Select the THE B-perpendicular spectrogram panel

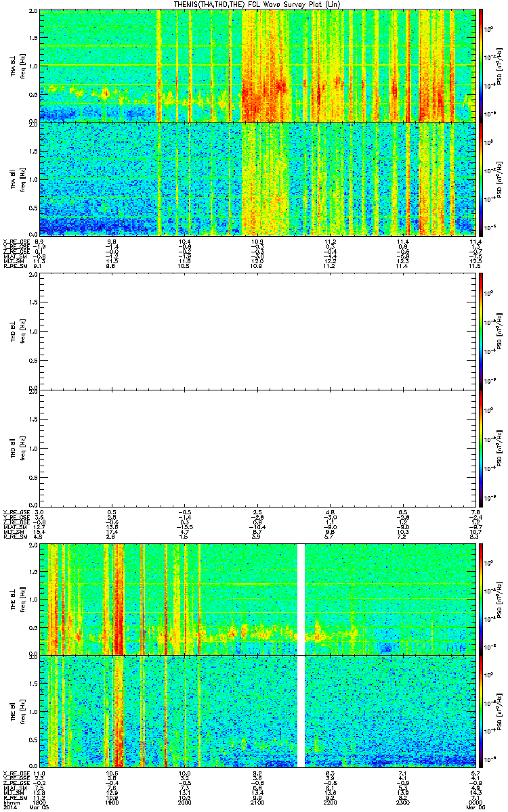[257, 599]
